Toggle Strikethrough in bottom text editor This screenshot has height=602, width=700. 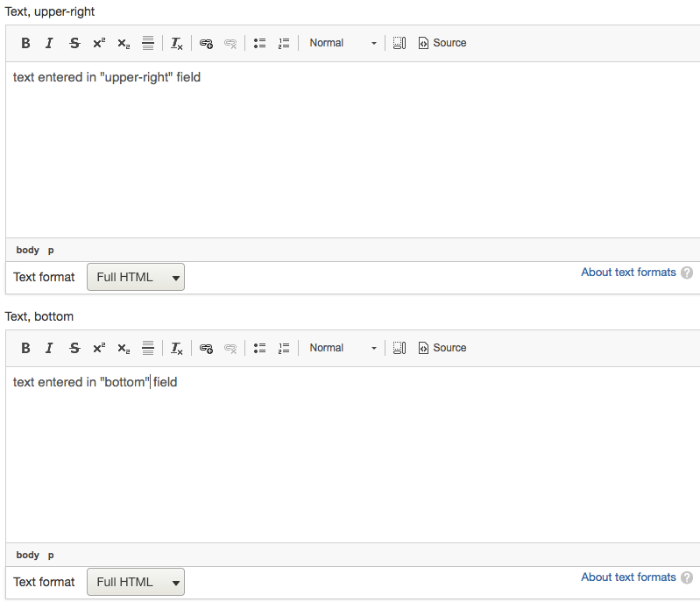tap(74, 348)
